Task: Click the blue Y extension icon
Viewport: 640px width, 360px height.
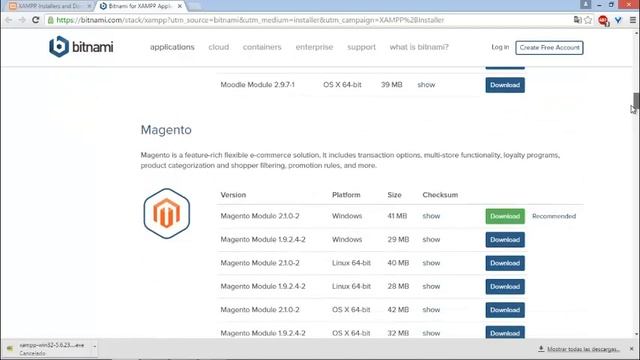Action: pos(618,20)
